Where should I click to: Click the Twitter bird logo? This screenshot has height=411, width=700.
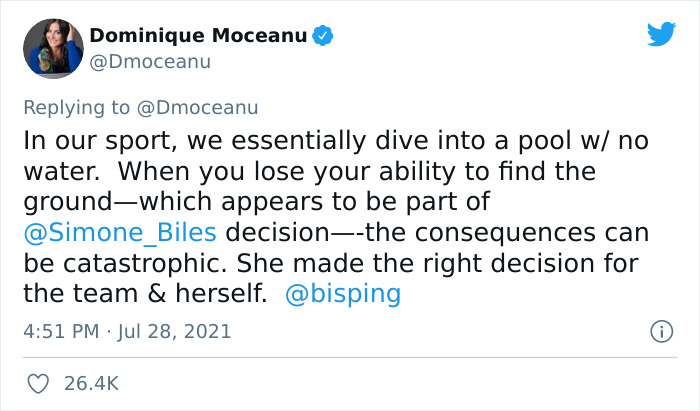coord(661,34)
